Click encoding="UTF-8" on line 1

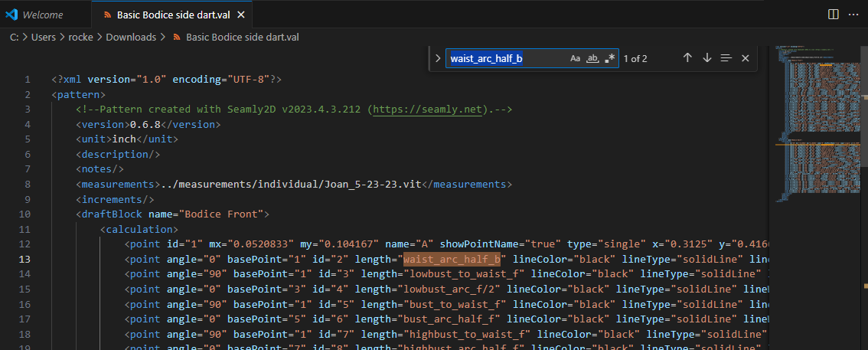[x=221, y=79]
